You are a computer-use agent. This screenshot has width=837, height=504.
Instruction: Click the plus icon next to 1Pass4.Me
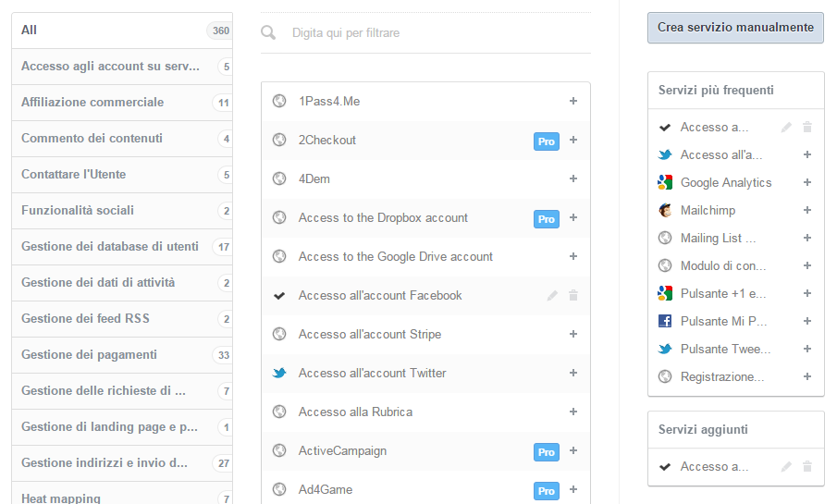pos(573,101)
